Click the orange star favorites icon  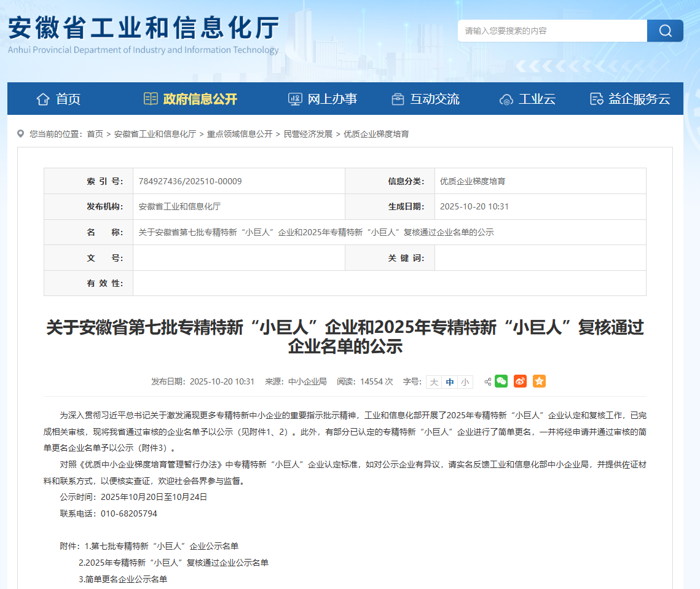tap(539, 381)
